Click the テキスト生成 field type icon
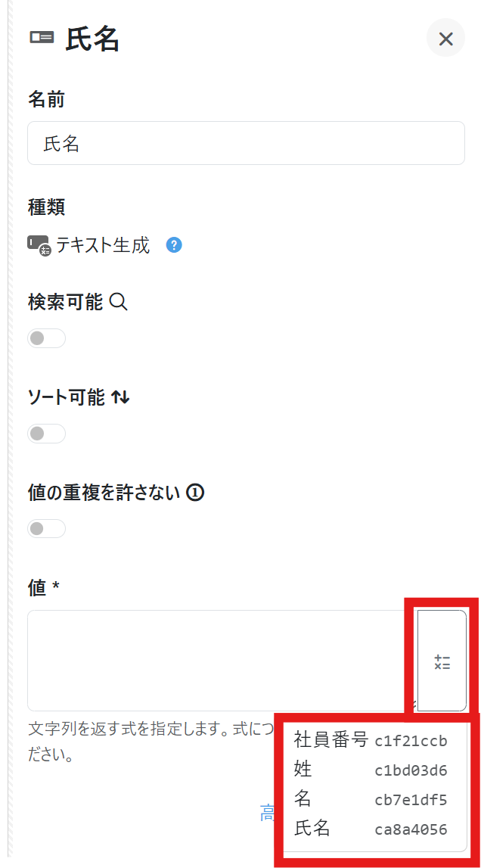This screenshot has width=481, height=868. pyautogui.click(x=39, y=245)
